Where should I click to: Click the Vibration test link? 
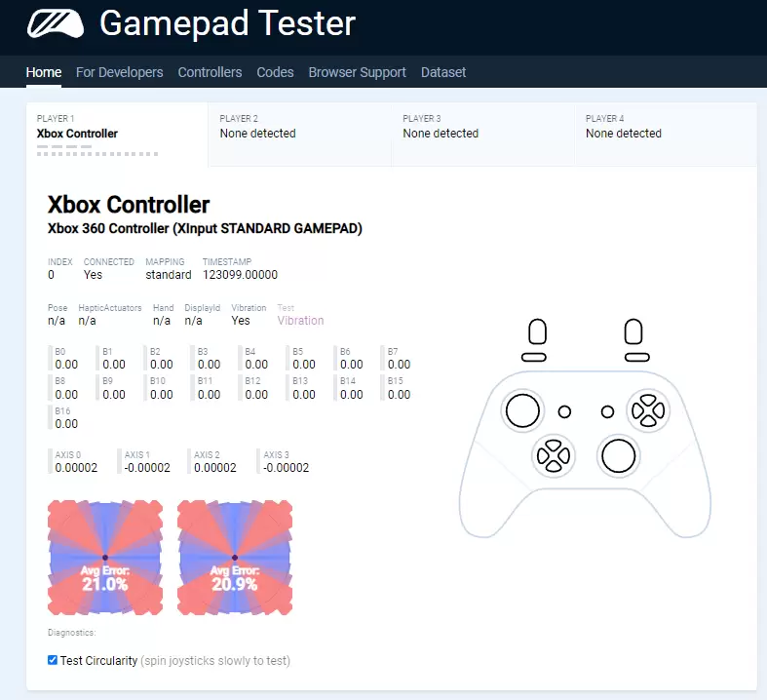coord(300,321)
